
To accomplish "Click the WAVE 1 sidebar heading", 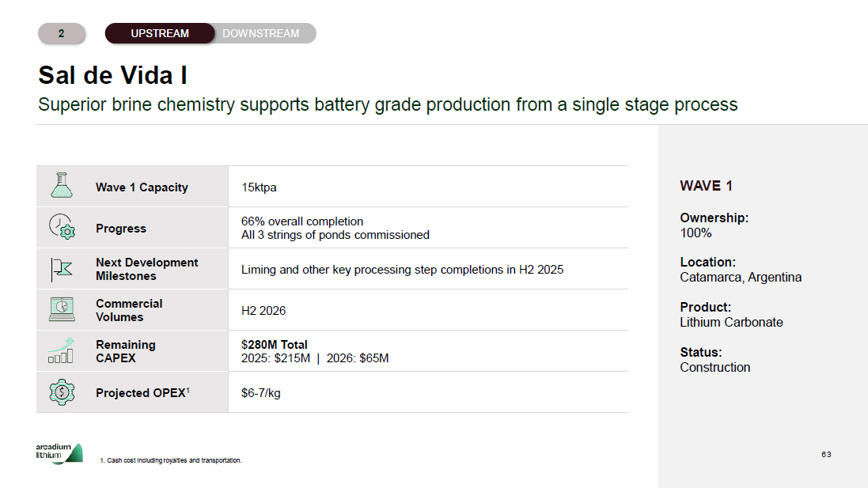I will coord(706,186).
